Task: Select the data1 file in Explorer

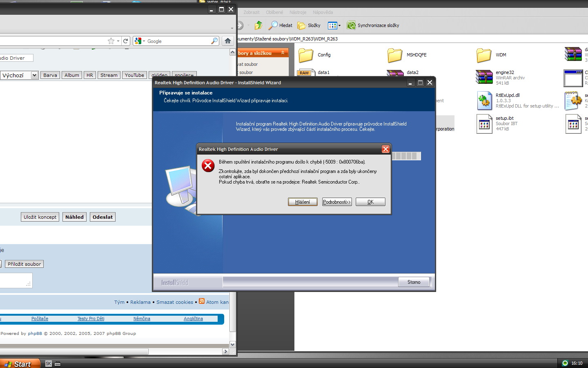Action: pyautogui.click(x=314, y=72)
